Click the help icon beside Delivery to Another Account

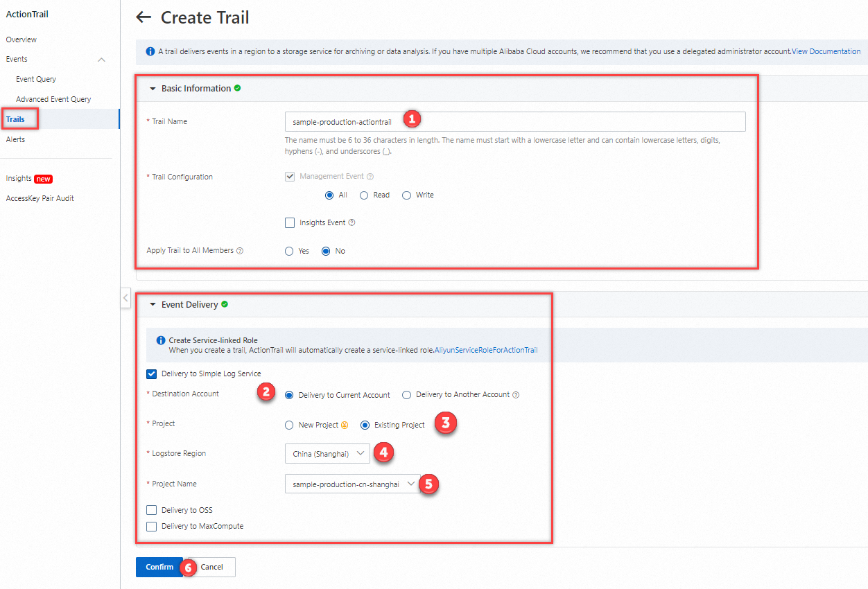516,395
